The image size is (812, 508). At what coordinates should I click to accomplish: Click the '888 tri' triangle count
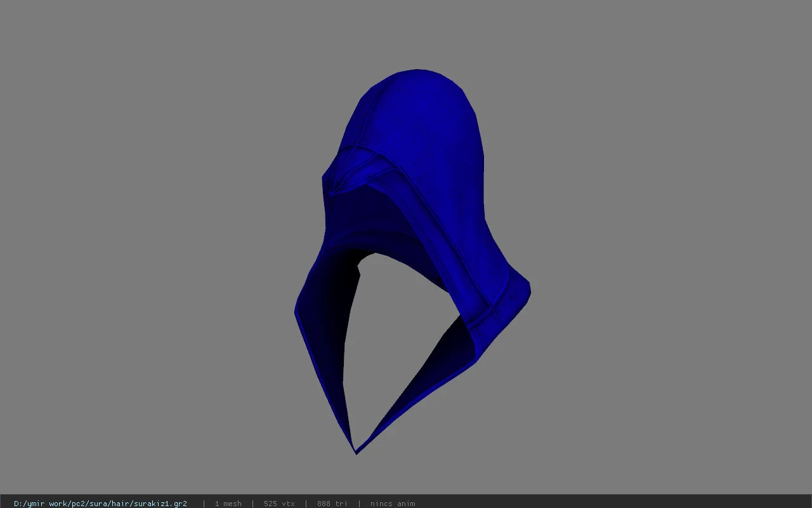332,504
